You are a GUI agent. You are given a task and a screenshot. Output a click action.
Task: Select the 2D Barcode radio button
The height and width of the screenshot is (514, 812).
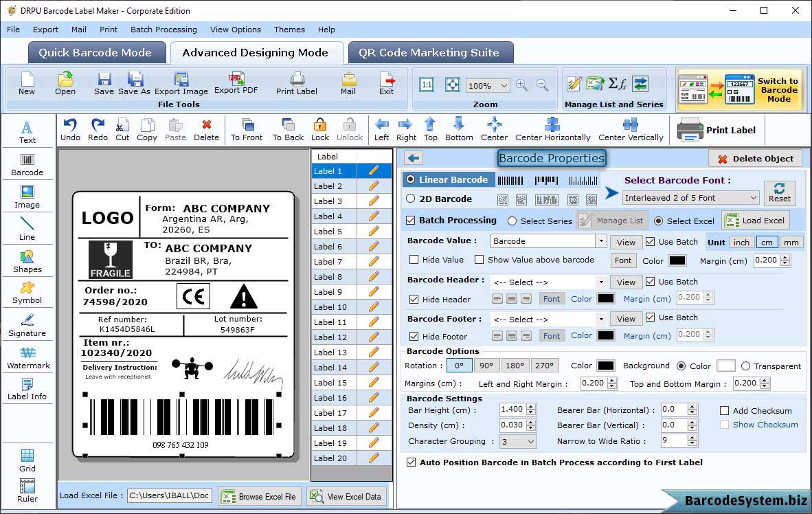coord(411,199)
